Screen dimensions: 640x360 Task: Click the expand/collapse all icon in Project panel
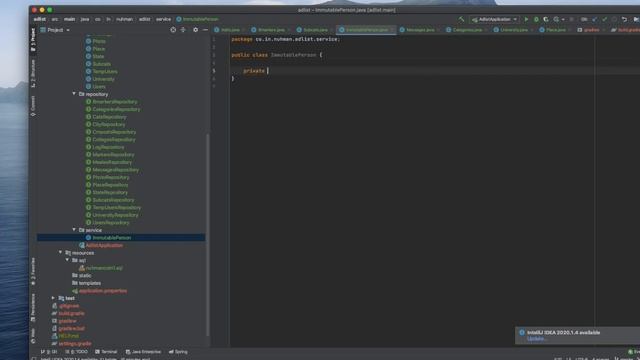point(183,30)
